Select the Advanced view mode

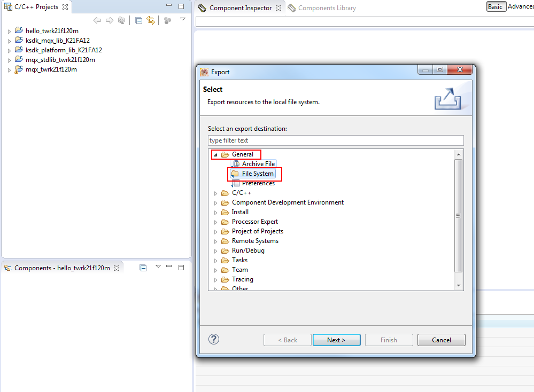(x=521, y=6)
